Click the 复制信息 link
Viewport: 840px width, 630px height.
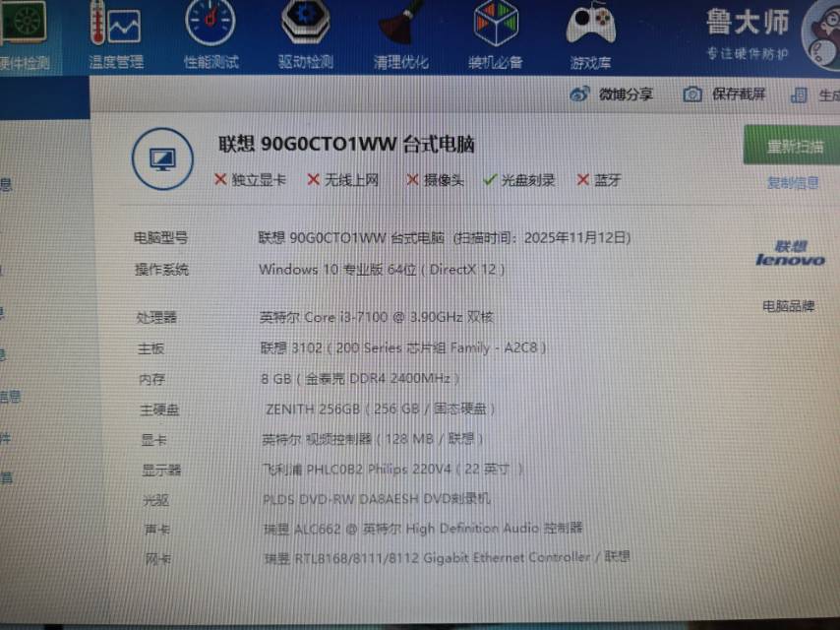click(x=793, y=182)
